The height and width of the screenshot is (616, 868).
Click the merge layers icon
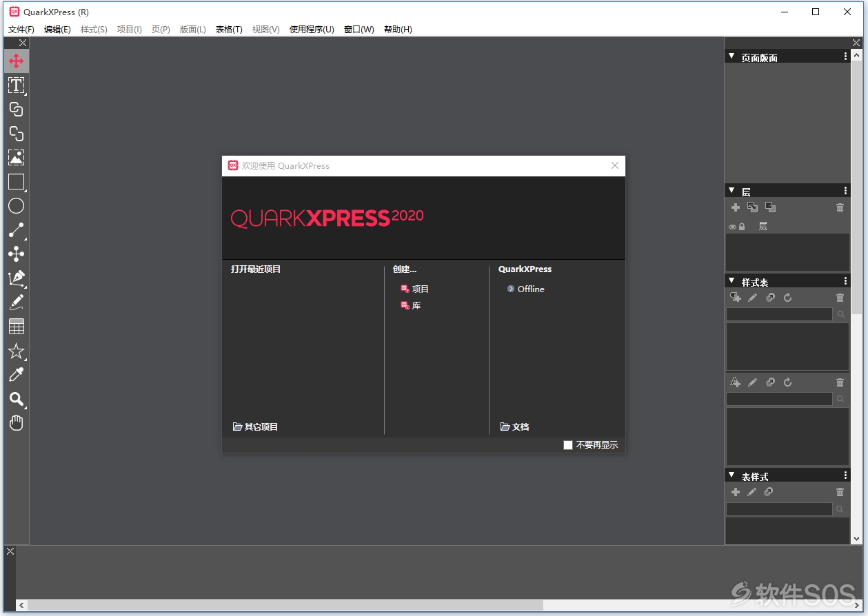pos(770,207)
